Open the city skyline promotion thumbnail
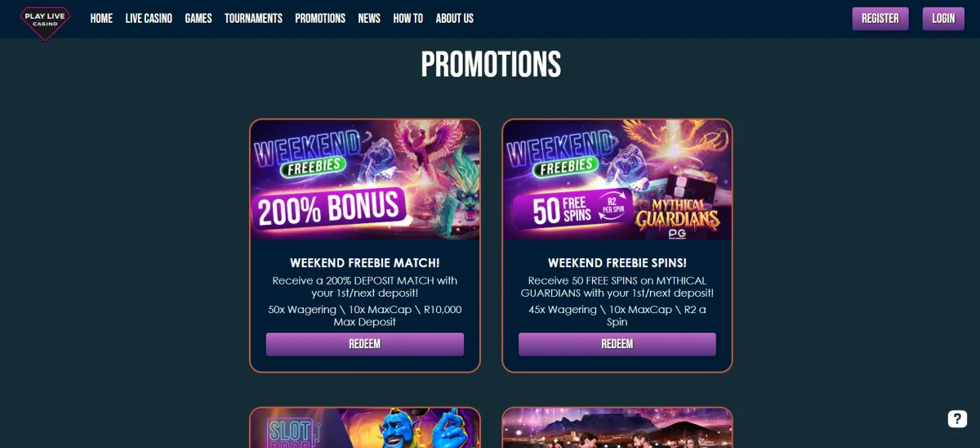980x448 pixels. tap(617, 428)
